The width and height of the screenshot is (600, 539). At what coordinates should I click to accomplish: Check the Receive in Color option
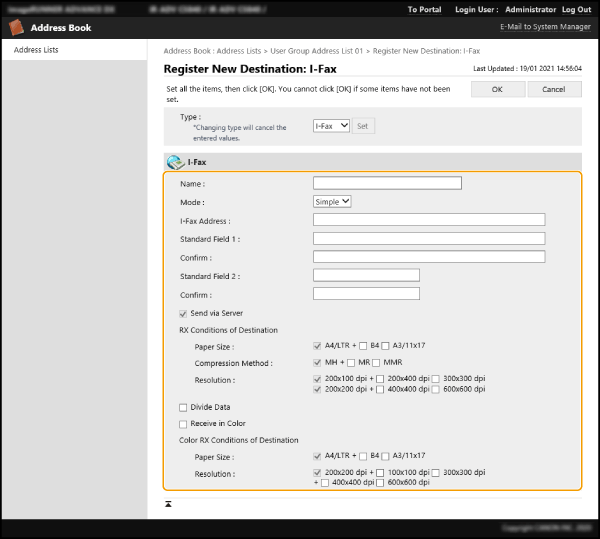tap(182, 423)
